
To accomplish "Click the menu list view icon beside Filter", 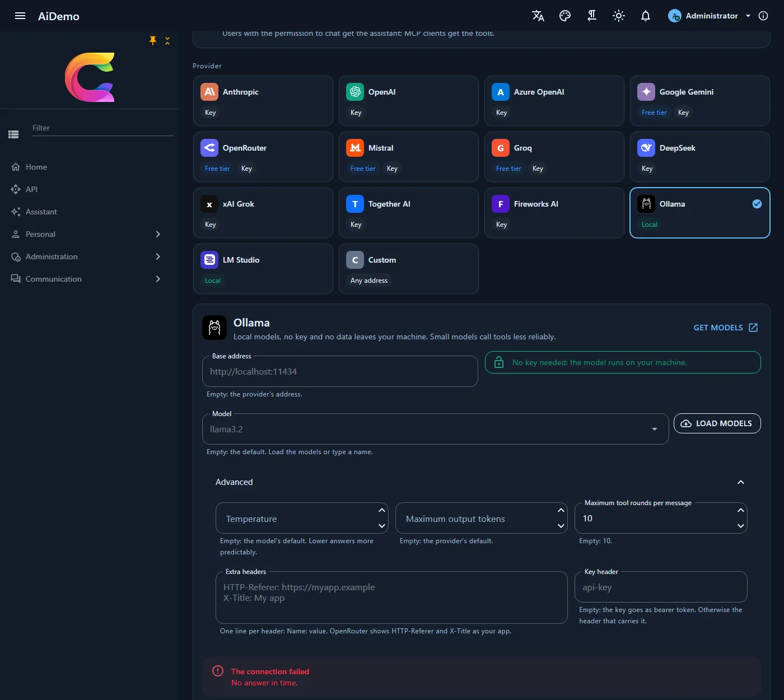I will click(x=13, y=134).
